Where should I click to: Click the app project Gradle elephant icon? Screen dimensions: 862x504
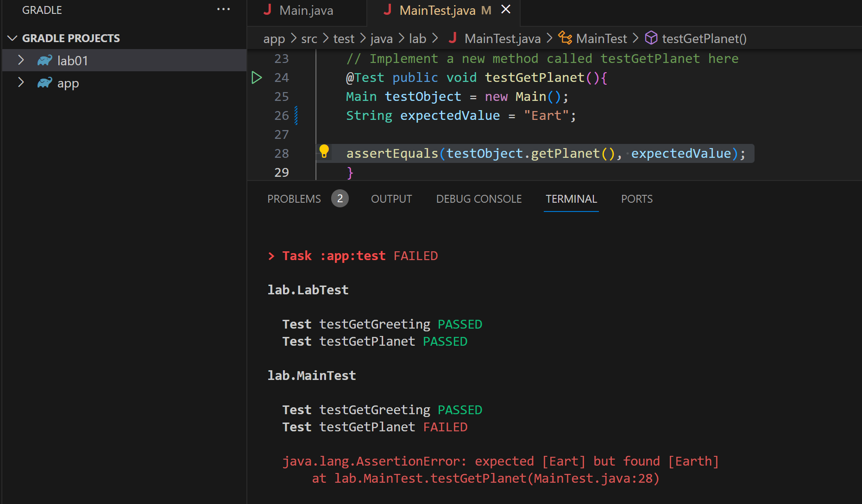pyautogui.click(x=45, y=83)
